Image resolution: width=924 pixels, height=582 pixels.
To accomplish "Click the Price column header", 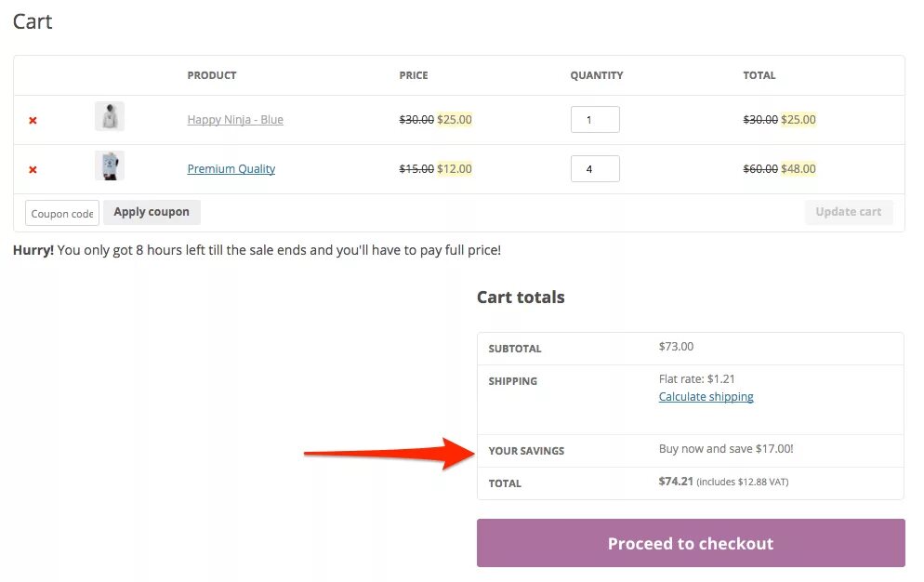I will tap(414, 75).
